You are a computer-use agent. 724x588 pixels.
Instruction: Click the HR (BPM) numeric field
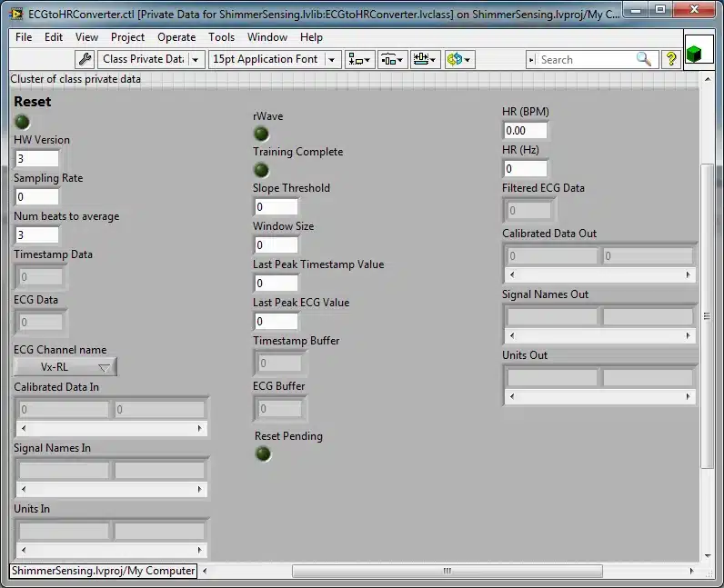click(x=526, y=131)
